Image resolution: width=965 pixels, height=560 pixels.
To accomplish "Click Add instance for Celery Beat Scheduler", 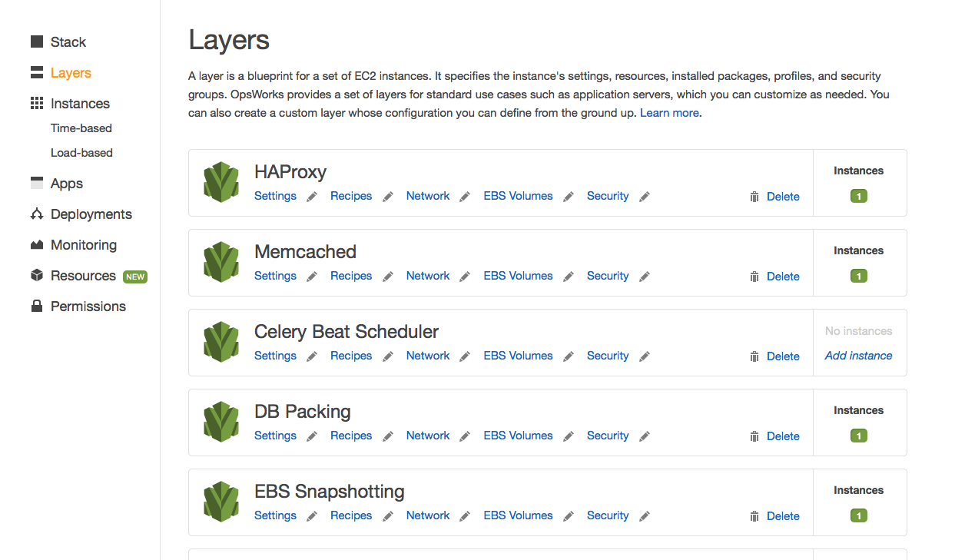I will 858,356.
